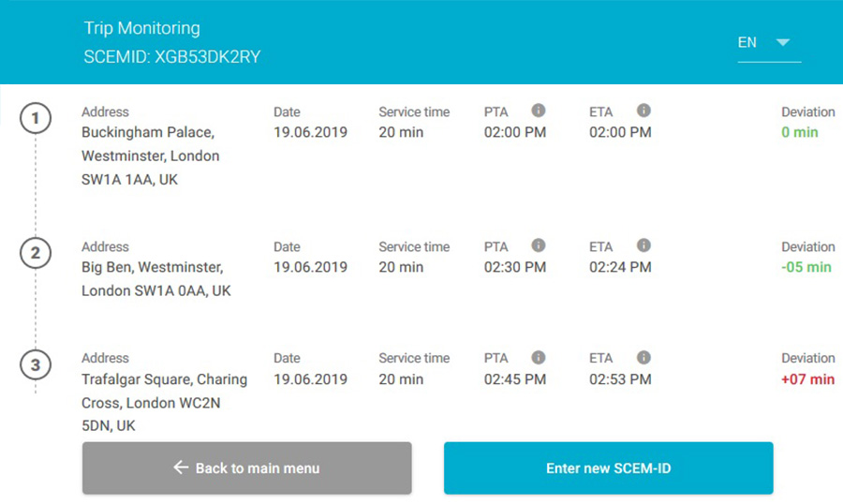
Task: Click ETA info icon for Trafalgar Square stop
Action: pos(643,357)
